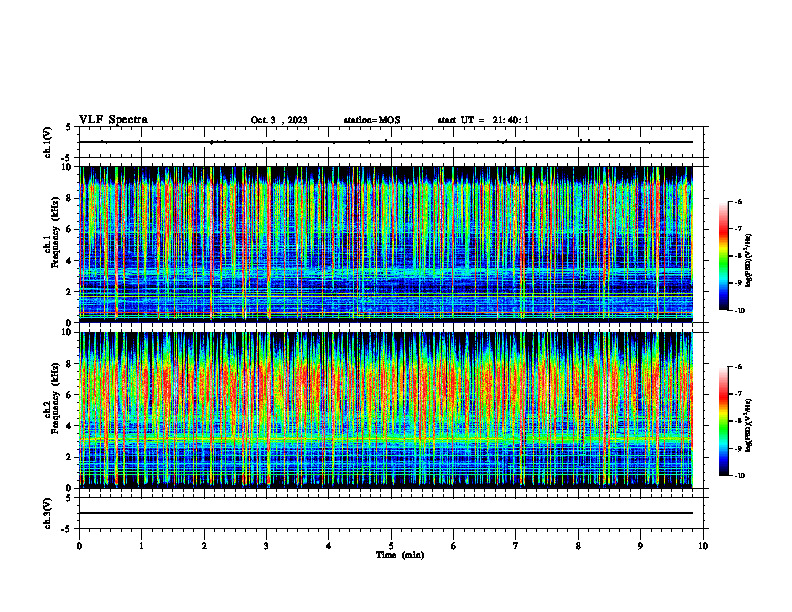Click the ch.2 spectrogram panel
Viewport: 792px width, 612px height.
[x=385, y=410]
